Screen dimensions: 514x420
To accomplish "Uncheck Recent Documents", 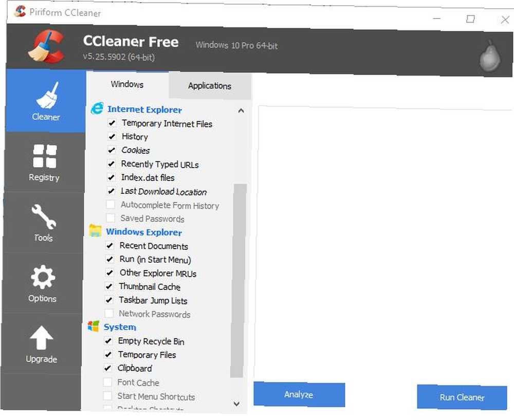I will 110,246.
